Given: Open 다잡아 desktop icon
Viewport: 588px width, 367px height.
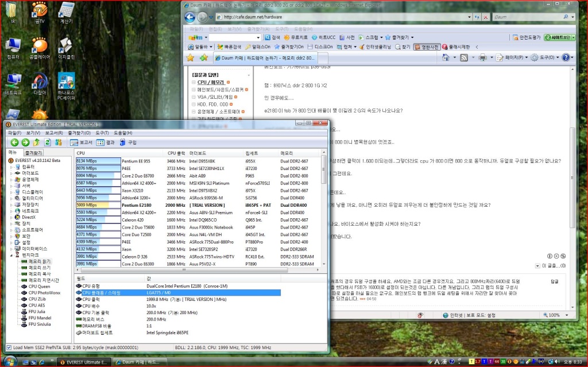Looking at the screenshot, I should tap(40, 83).
